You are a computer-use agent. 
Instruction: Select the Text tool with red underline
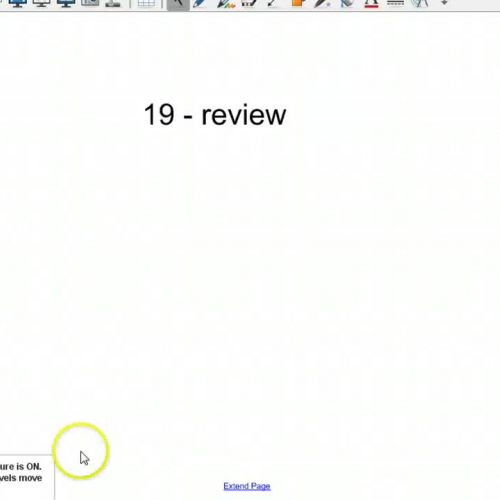tap(371, 3)
